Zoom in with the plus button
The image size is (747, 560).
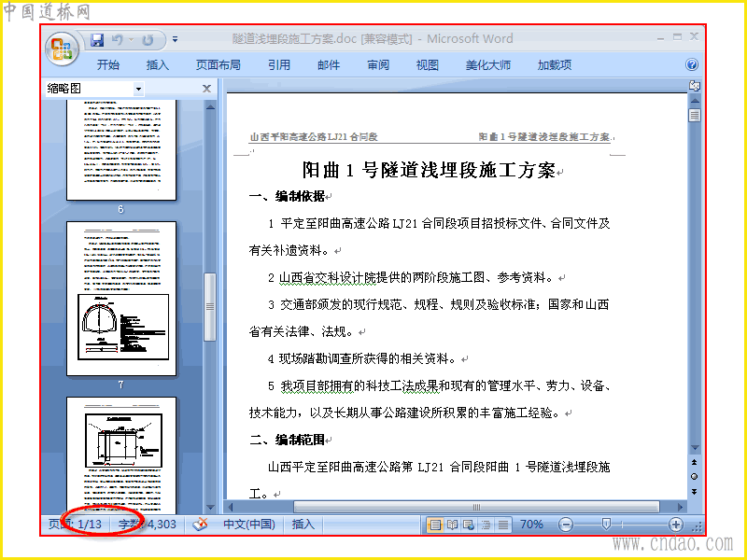point(675,525)
